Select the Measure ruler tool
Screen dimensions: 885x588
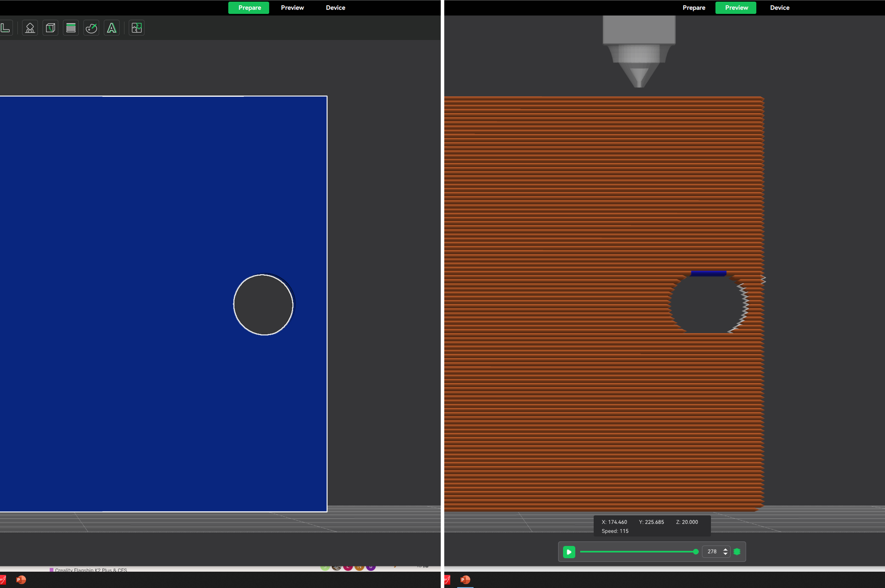click(x=5, y=28)
